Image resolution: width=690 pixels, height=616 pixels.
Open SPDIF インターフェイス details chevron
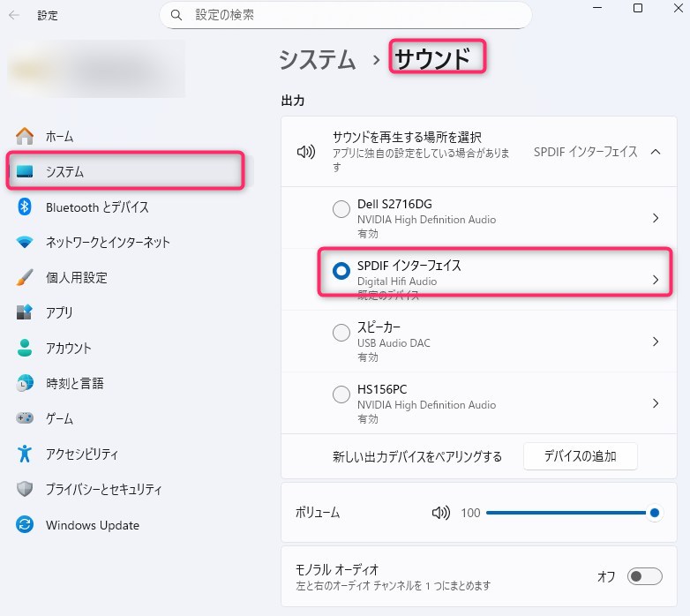coord(655,279)
